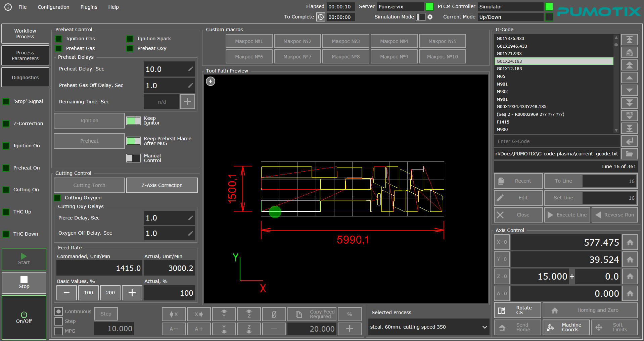Screen dimensions: 644x341
Task: Click the simulation mode settings gear
Action: point(430,17)
